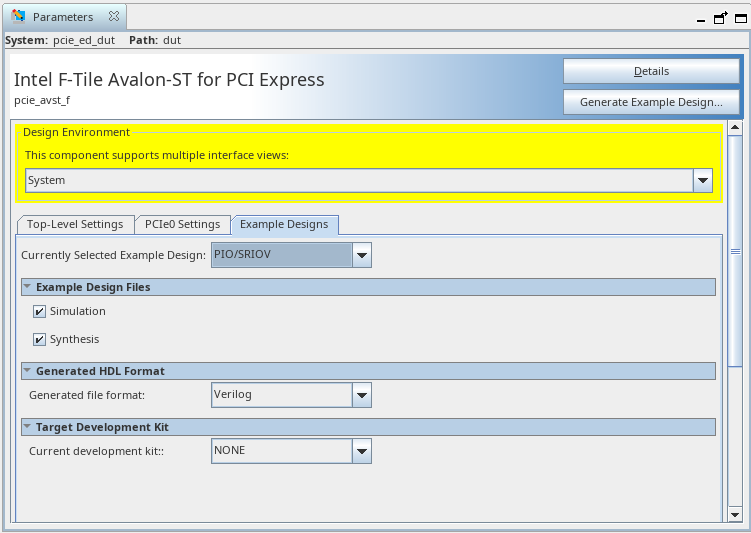Select the Parameters tab title
751x533 pixels.
63,17
